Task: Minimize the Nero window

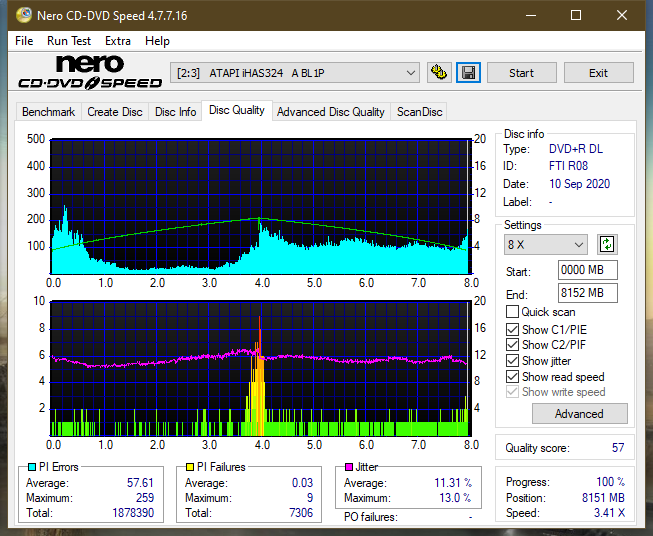Action: (531, 15)
